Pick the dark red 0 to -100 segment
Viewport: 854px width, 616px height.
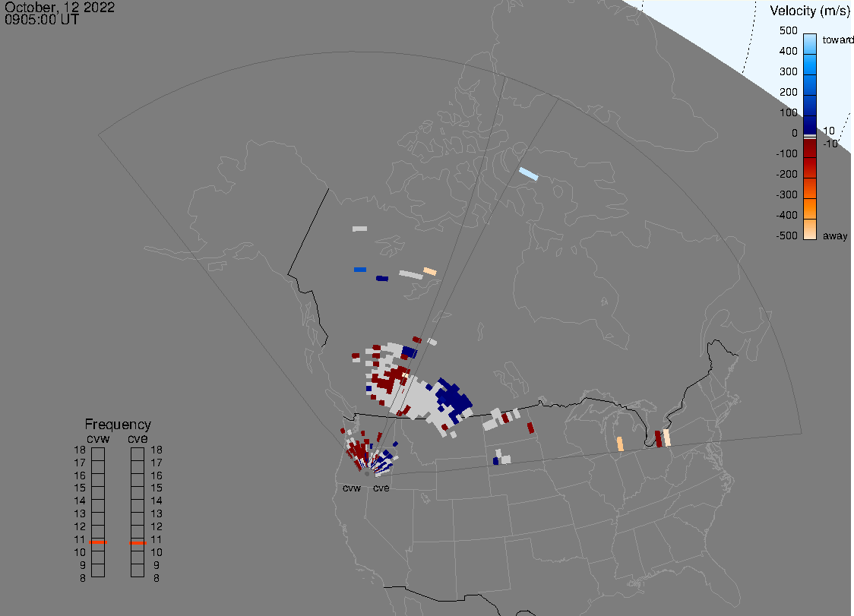tap(810, 148)
